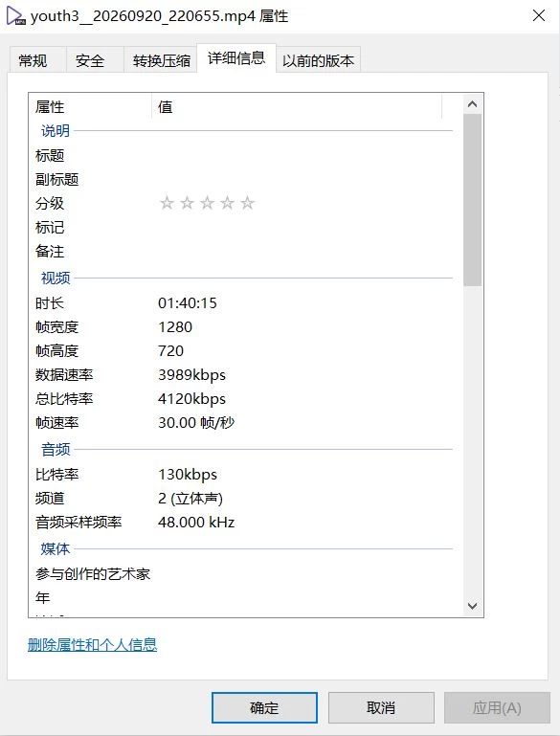Select the 时长 row value 01:40:15
The width and height of the screenshot is (560, 736).
188,303
